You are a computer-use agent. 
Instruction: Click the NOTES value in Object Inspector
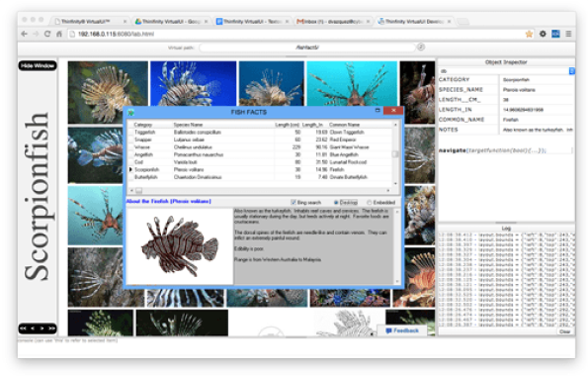coord(538,130)
